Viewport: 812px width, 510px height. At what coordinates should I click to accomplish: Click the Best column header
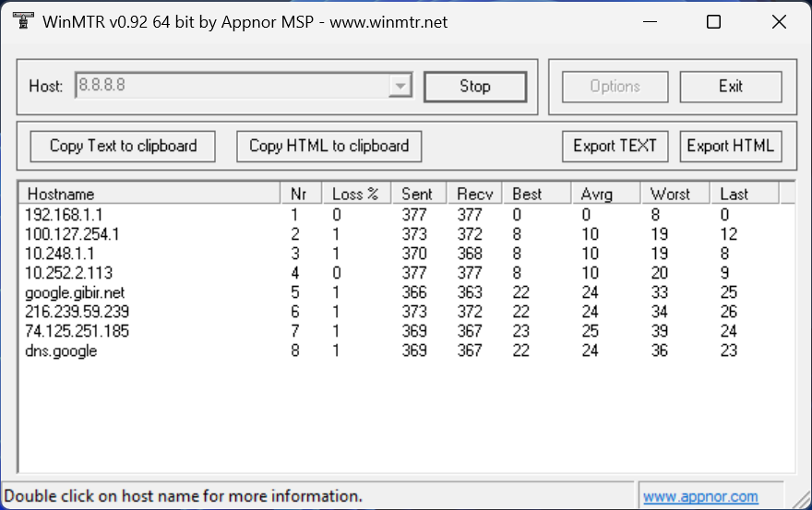(x=537, y=194)
